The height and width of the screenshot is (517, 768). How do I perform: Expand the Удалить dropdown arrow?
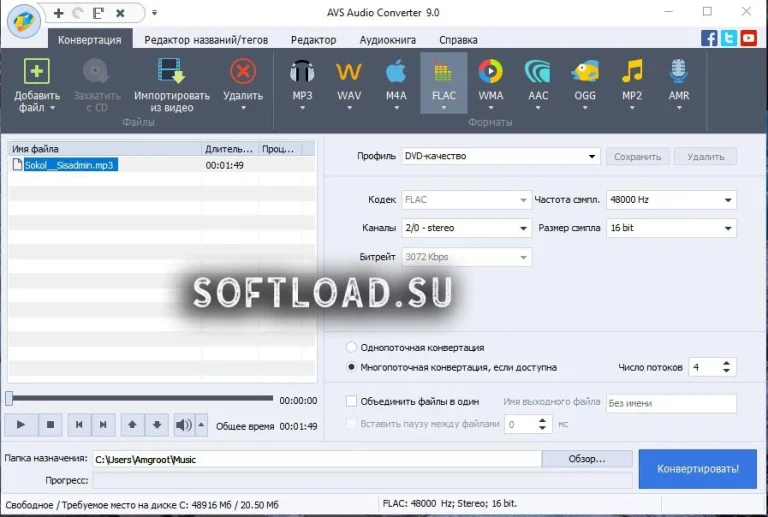[x=243, y=108]
